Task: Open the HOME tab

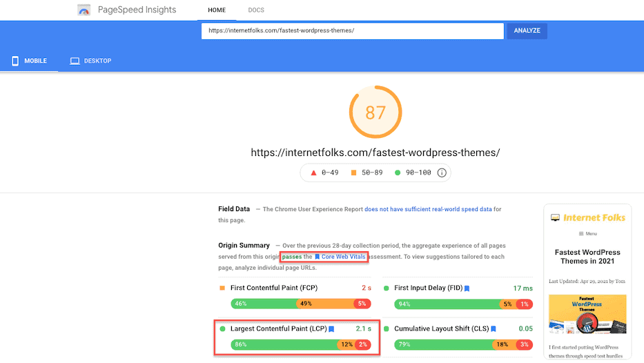Action: (x=217, y=10)
